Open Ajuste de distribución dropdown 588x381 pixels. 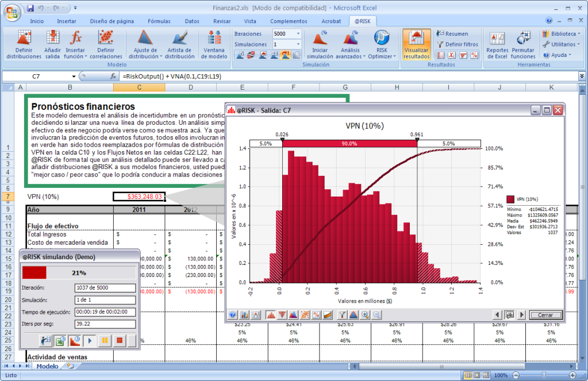coord(145,45)
